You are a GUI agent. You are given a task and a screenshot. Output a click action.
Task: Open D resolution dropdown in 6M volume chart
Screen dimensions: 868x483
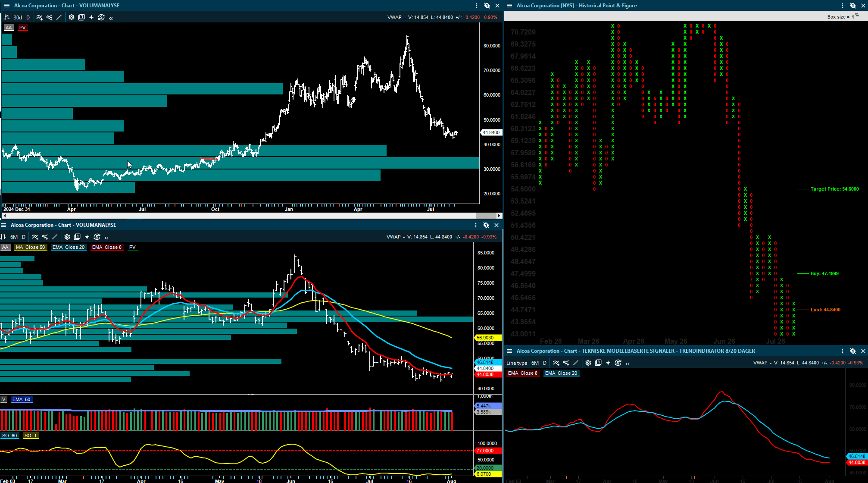point(24,237)
